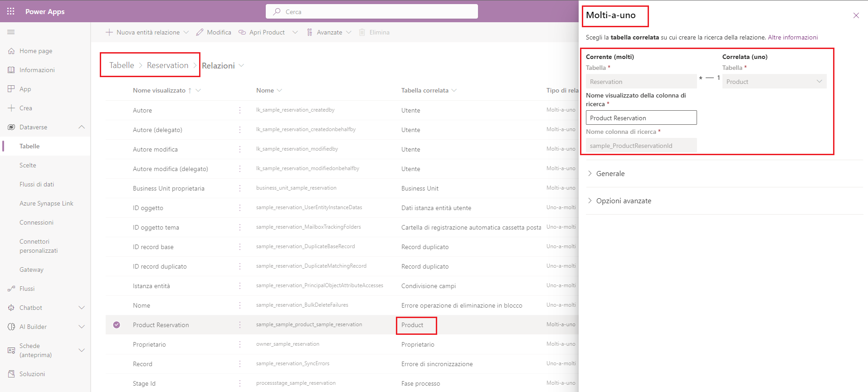Open Nome visualizzato column sort menu
Screen dimensions: 868x392
(198, 90)
